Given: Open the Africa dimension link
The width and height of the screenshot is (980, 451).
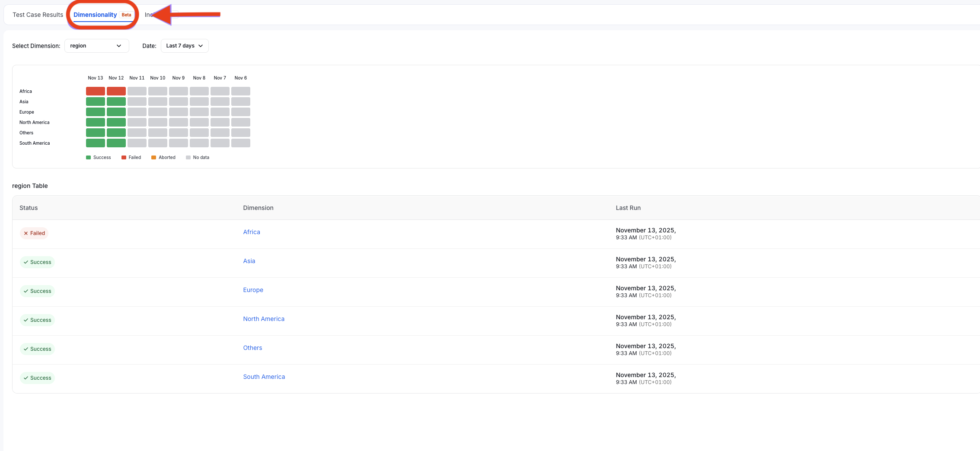Looking at the screenshot, I should [252, 232].
